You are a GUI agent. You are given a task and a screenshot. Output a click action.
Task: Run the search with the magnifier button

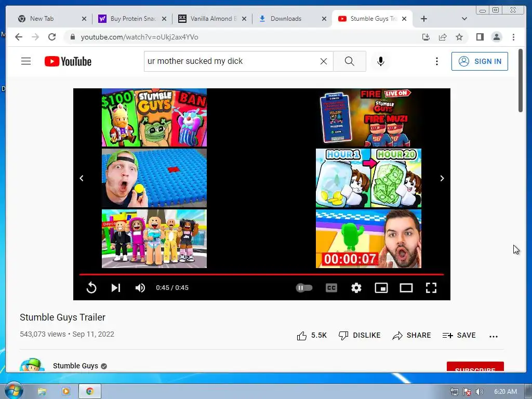coord(350,61)
